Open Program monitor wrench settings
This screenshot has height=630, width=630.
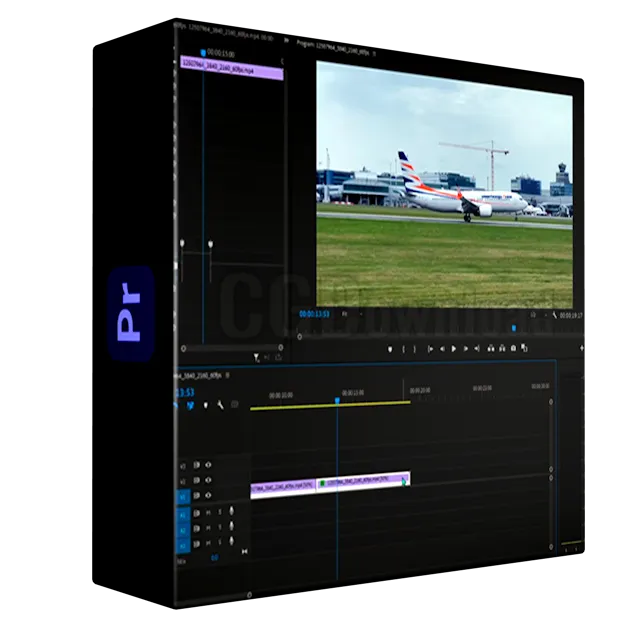click(554, 315)
